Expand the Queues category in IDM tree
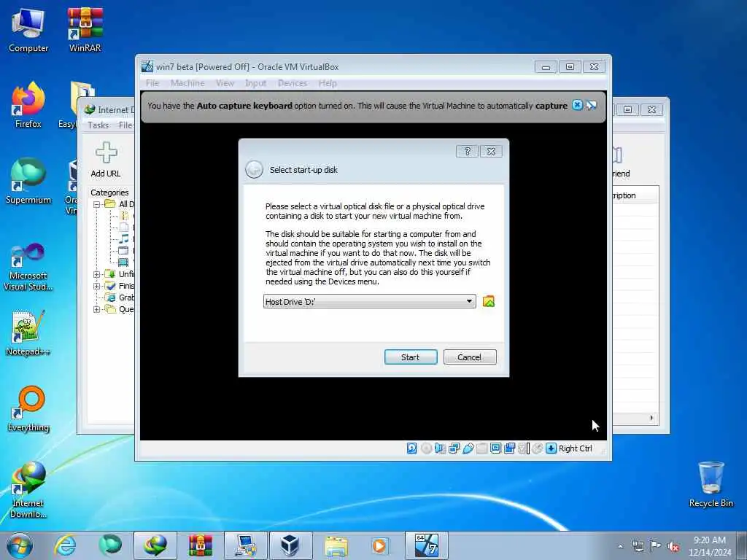The width and height of the screenshot is (747, 560). pos(96,309)
